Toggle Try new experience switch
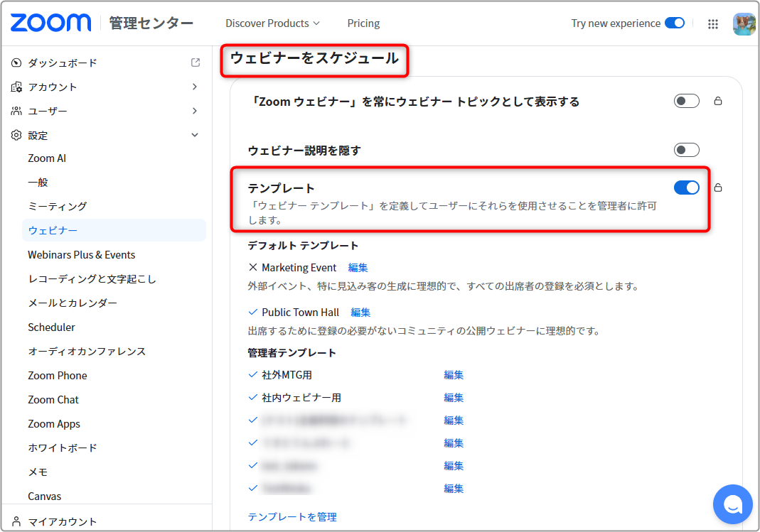 (x=674, y=23)
